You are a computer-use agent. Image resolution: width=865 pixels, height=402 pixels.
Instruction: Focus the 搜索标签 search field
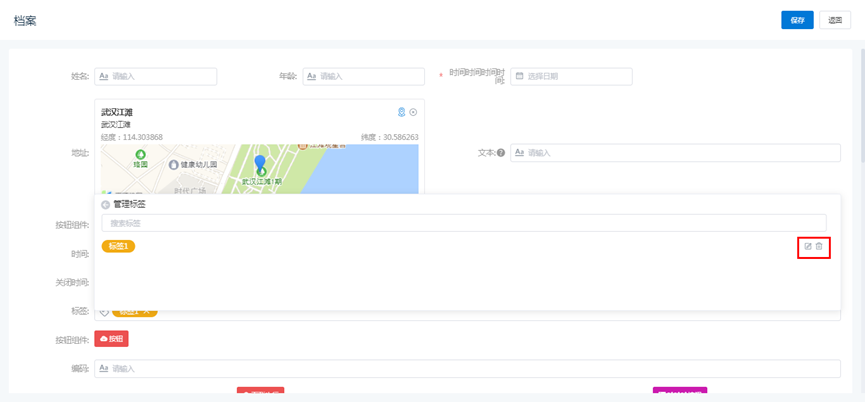[464, 223]
